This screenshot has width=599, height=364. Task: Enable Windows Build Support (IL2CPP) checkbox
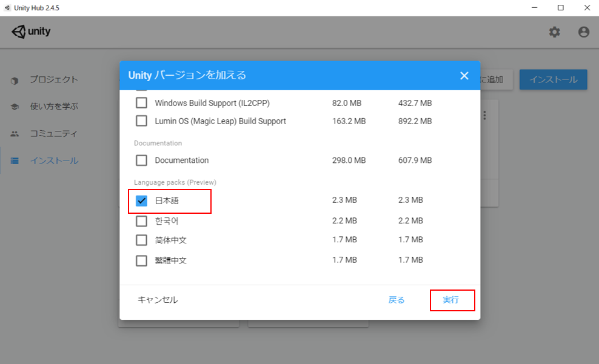pos(141,102)
